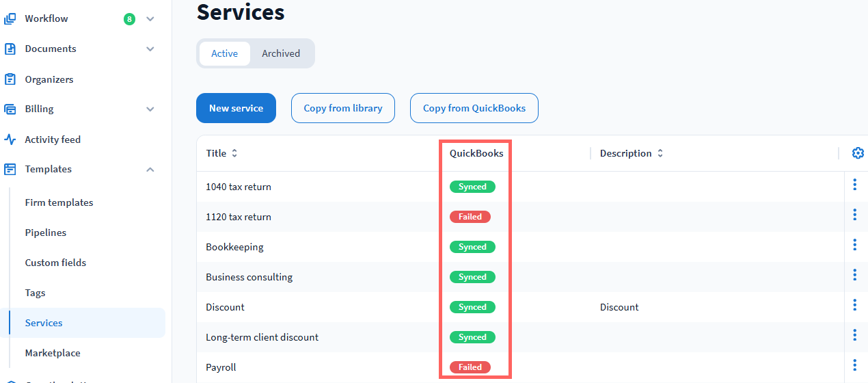Viewport: 868px width, 383px height.
Task: Click the Failed status badge for 1120 tax return
Action: [470, 217]
